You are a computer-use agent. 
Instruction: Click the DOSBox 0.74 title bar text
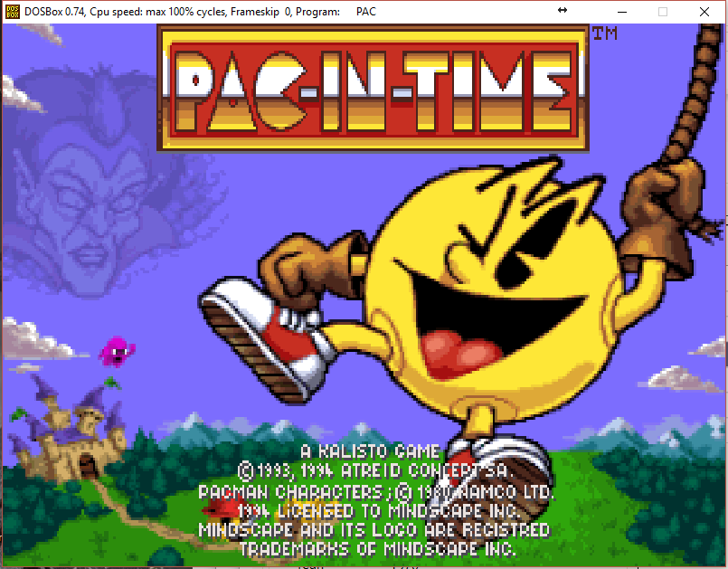[200, 12]
